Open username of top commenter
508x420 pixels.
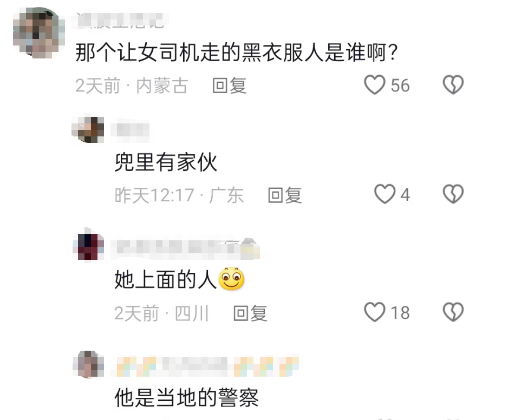click(x=120, y=21)
